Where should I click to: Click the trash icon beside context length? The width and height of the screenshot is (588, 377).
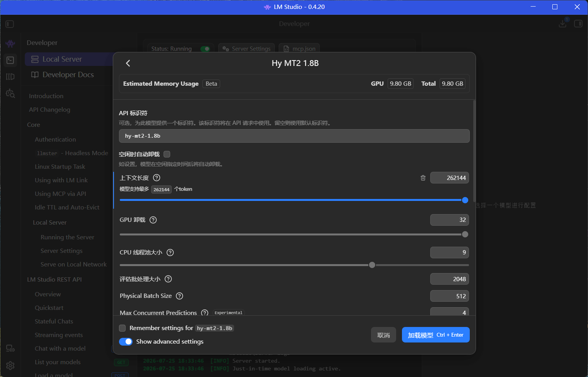(x=423, y=178)
